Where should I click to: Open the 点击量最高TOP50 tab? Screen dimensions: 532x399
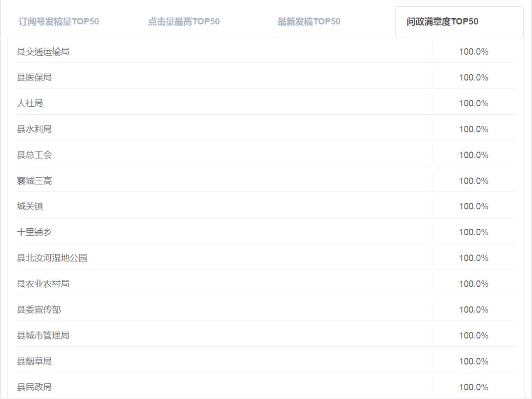(x=184, y=22)
